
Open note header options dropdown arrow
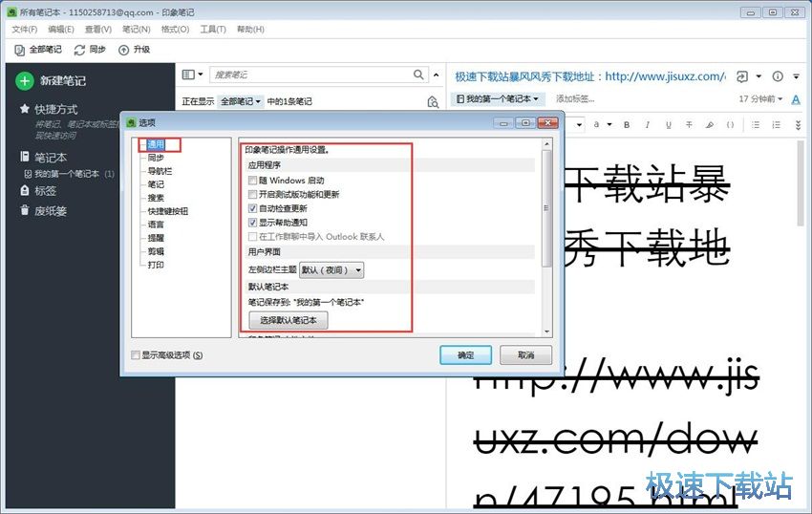[x=797, y=76]
